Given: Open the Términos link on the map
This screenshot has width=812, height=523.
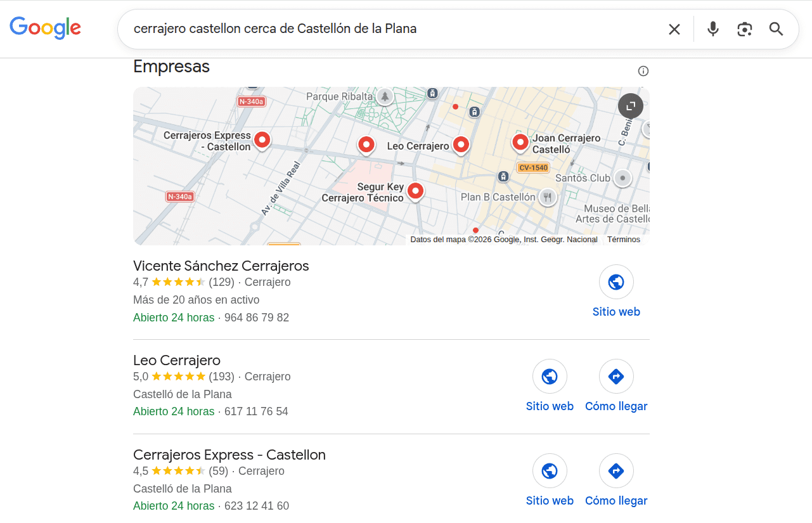Looking at the screenshot, I should coord(624,240).
